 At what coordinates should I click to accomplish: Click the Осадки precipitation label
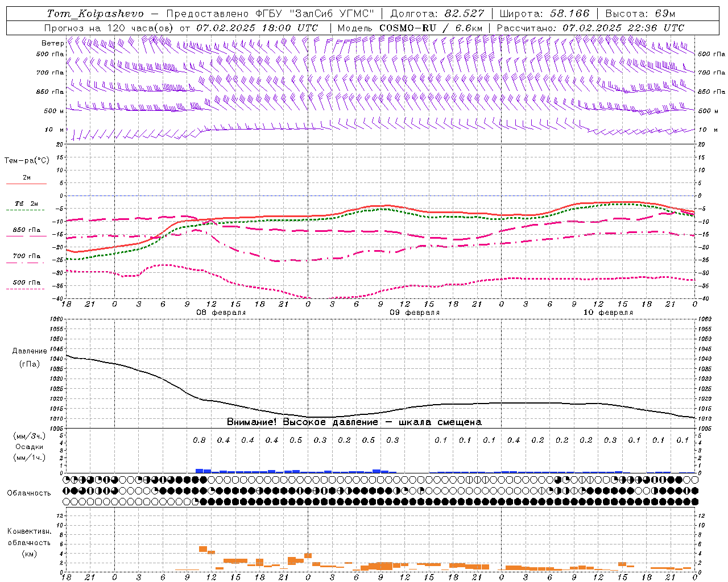30,447
